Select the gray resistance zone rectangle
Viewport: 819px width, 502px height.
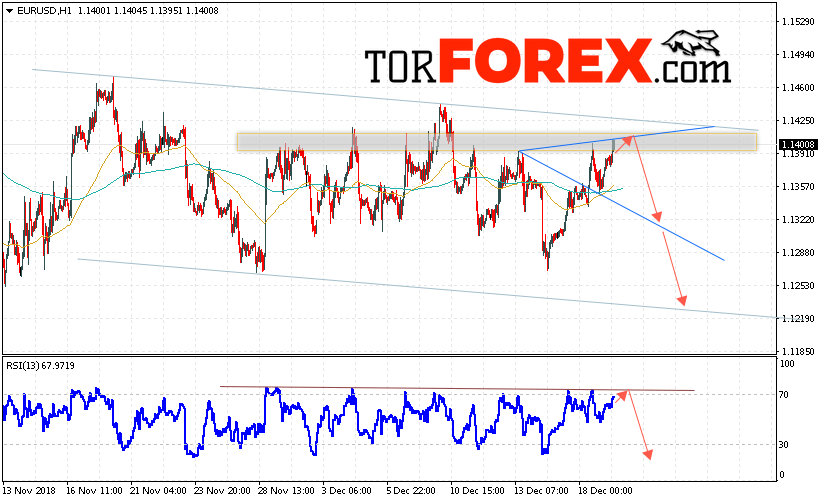pyautogui.click(x=497, y=143)
